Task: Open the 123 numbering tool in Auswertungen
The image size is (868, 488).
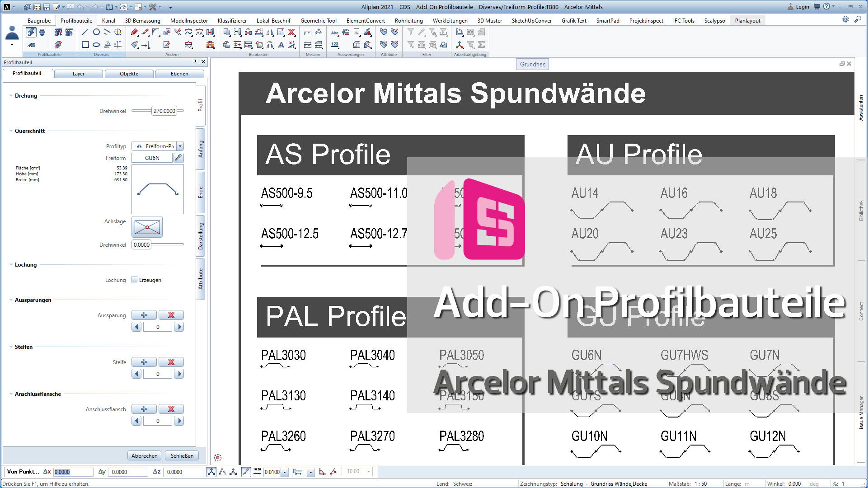Action: tap(334, 44)
